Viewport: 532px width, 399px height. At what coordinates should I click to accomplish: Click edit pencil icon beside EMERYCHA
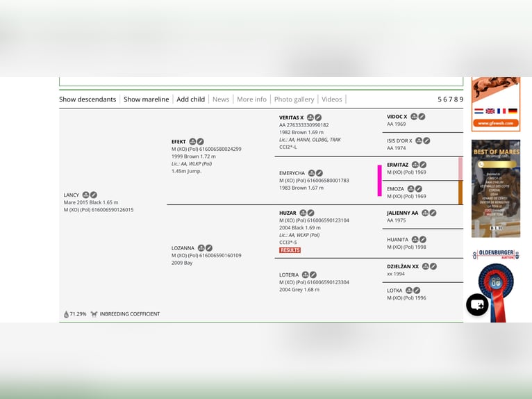click(x=319, y=173)
